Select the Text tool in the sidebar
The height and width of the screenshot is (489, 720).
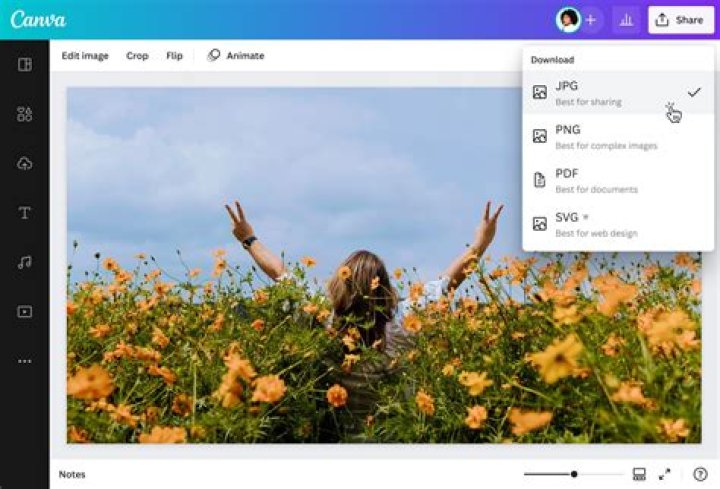[25, 213]
